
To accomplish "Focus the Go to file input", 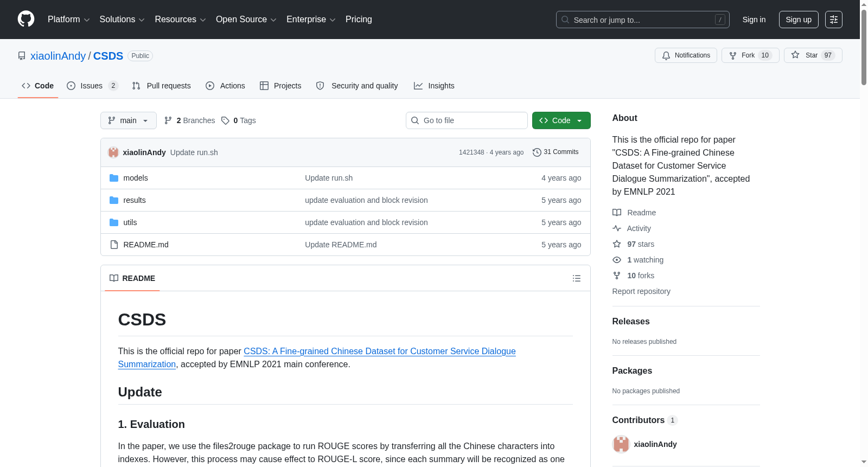I will pyautogui.click(x=467, y=120).
